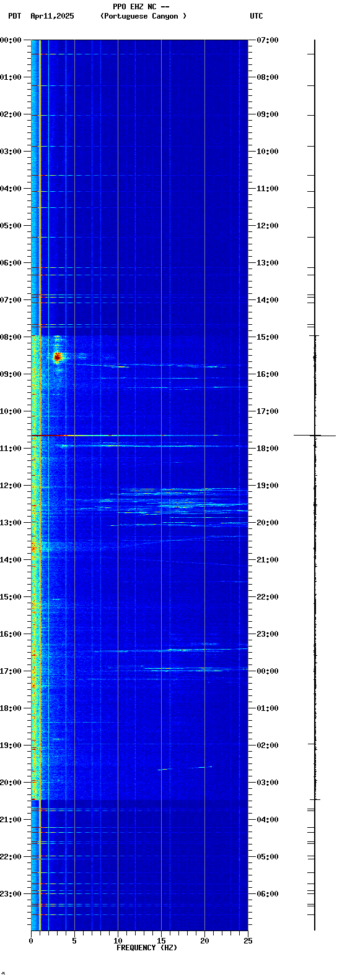Click the 23:00 PDT time label
Screen dimensions: 342x980
click(x=11, y=894)
